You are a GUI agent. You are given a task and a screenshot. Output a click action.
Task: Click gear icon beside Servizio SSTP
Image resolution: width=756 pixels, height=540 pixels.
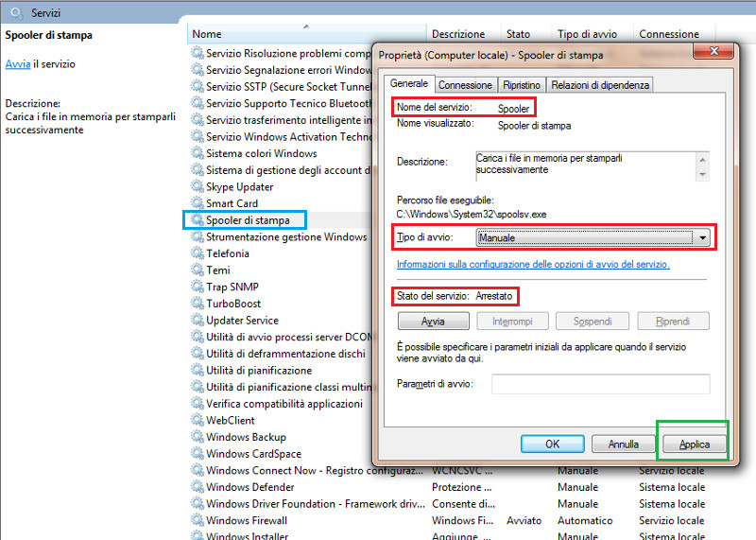point(198,86)
